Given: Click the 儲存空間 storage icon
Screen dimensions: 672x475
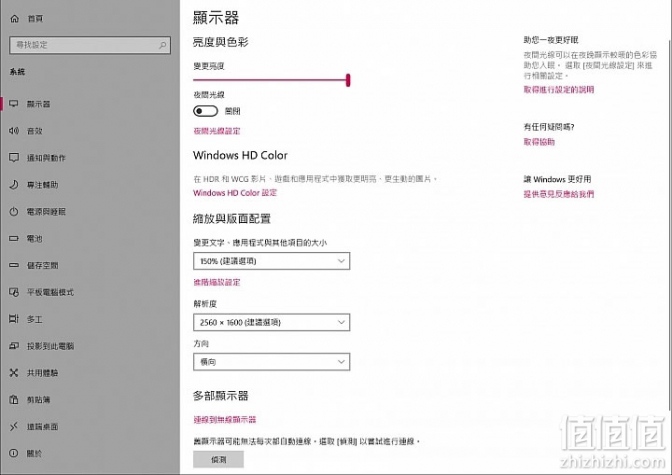Looking at the screenshot, I should [14, 265].
